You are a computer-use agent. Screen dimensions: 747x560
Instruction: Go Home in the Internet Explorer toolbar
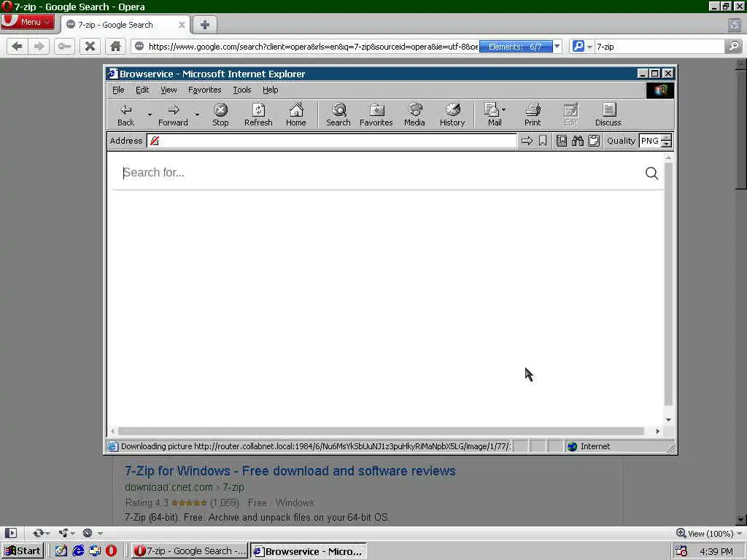pos(296,115)
